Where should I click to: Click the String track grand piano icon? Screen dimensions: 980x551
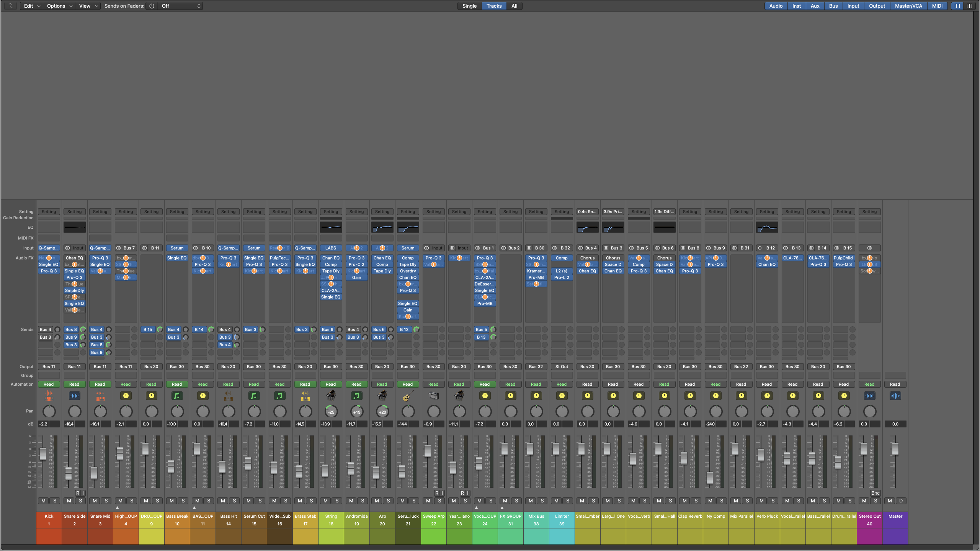(x=331, y=396)
